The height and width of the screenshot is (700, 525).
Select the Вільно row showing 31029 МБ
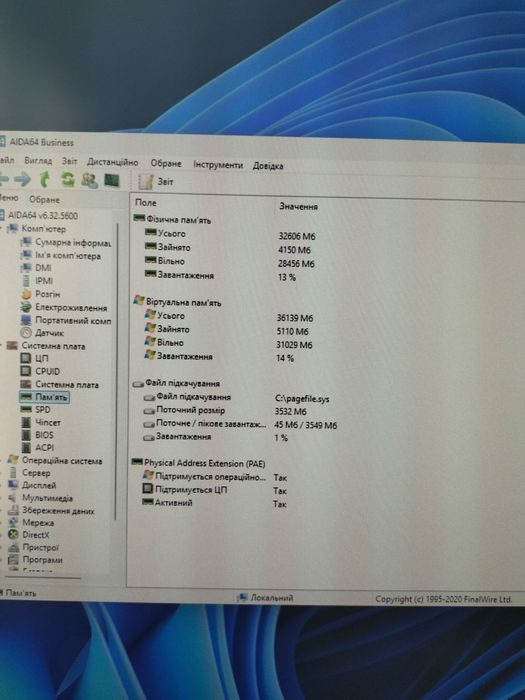(228, 344)
